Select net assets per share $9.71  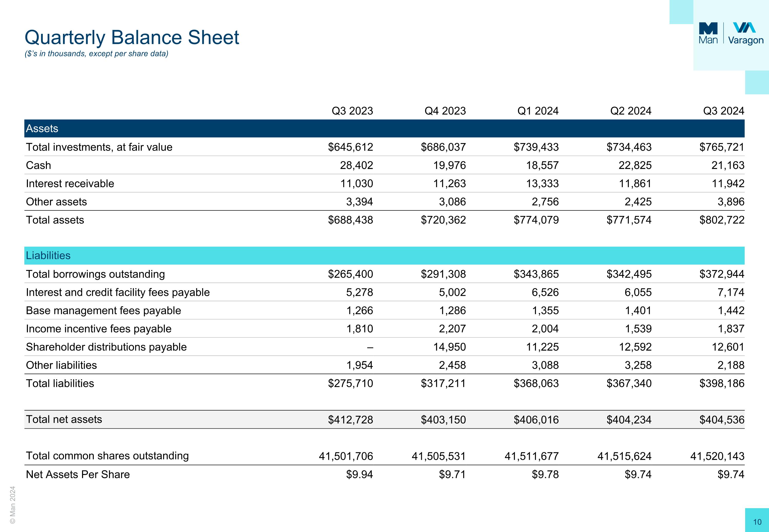tap(452, 474)
